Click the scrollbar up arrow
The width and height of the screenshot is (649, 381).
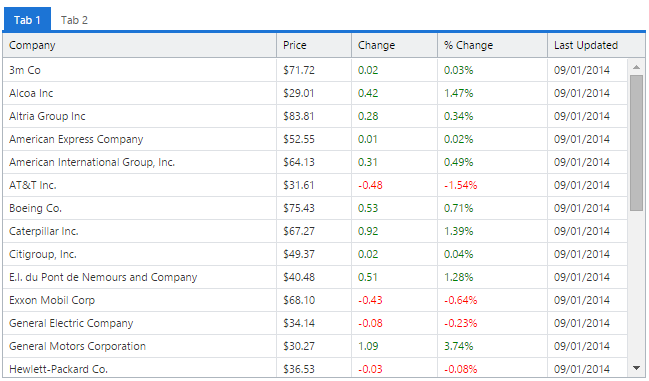coord(636,67)
